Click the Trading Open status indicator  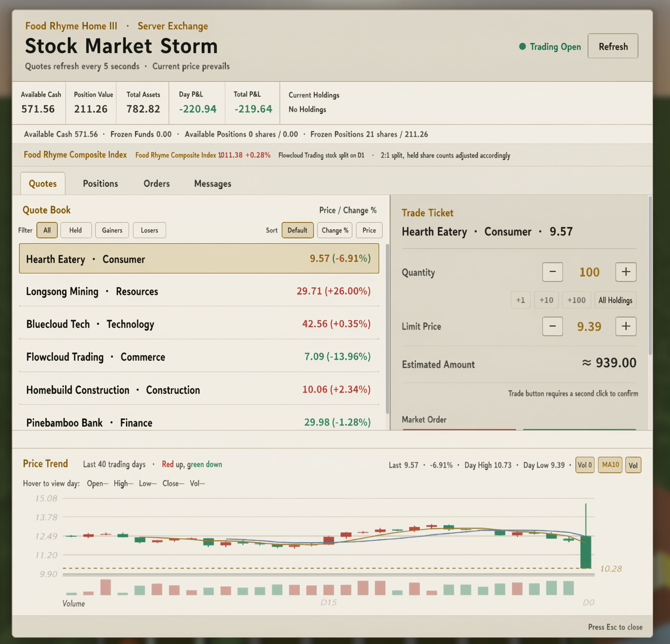[x=550, y=46]
